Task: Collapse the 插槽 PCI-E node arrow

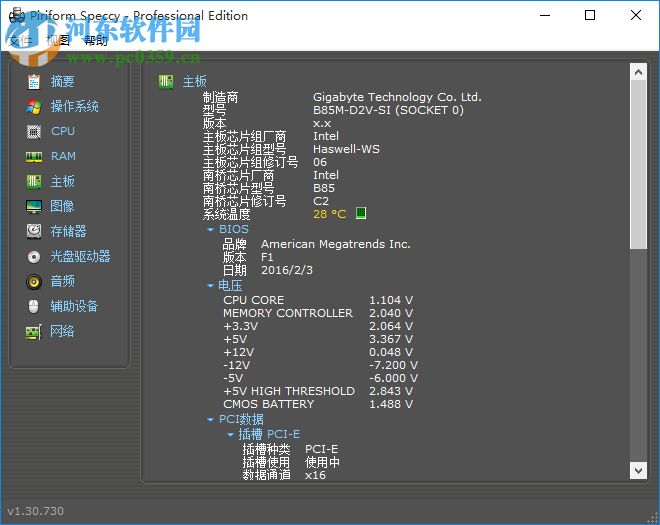Action: (230, 434)
